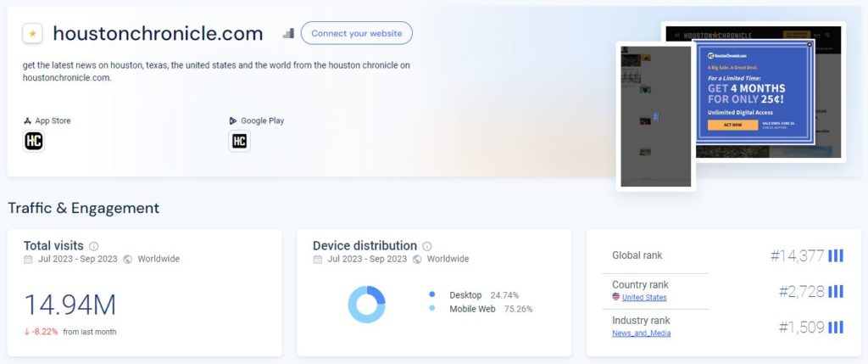Click the houstonchronicle.com domain title
868x364 pixels.
158,34
